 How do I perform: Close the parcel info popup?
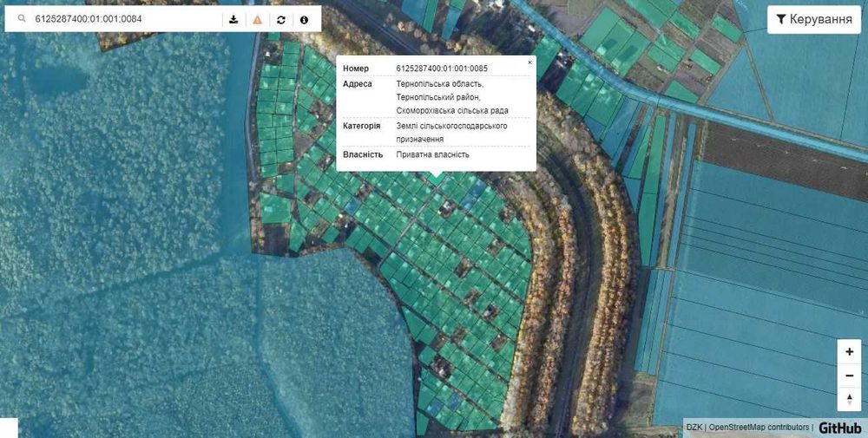[529, 62]
